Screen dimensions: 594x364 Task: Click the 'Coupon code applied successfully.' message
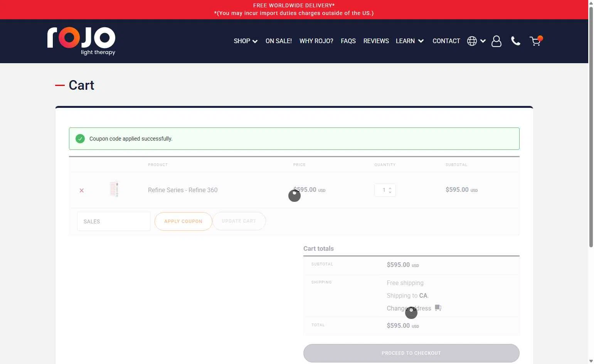[131, 139]
